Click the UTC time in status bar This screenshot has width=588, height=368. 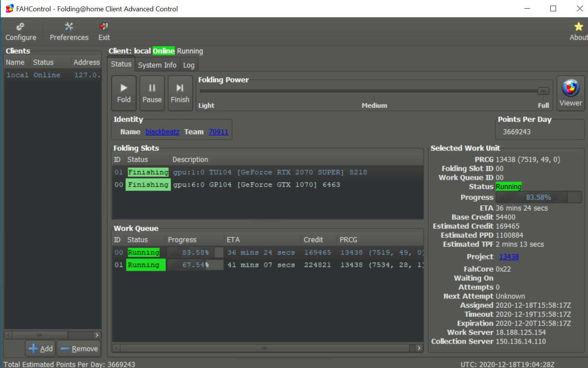click(x=507, y=364)
